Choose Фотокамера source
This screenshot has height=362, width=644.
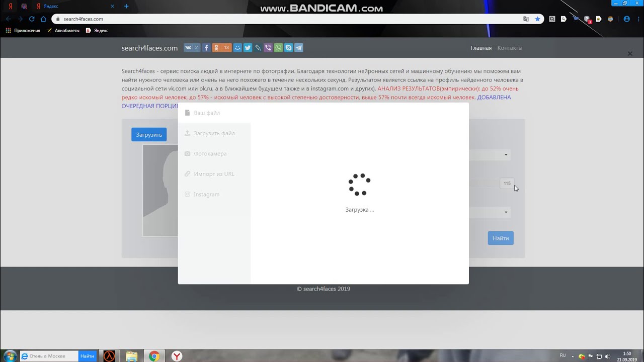tap(214, 153)
